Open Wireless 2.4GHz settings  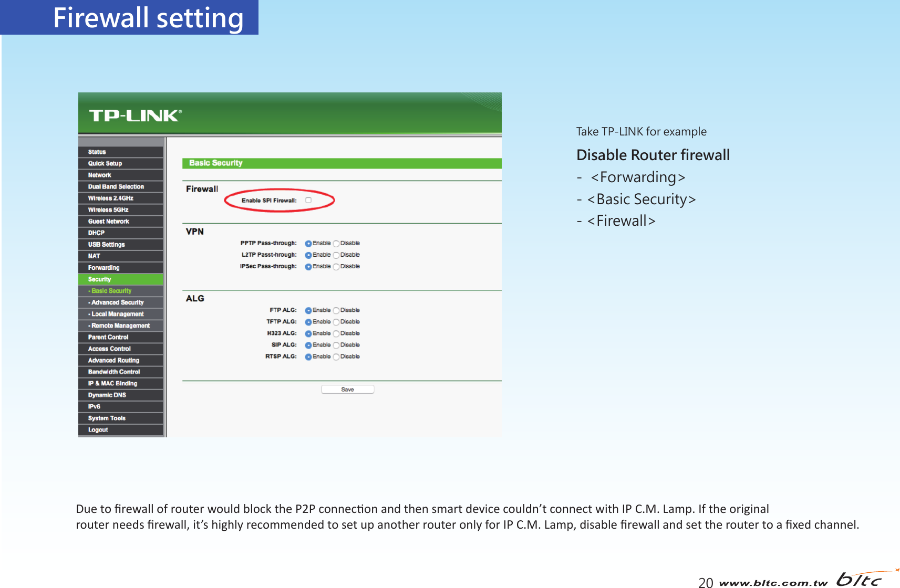click(x=121, y=198)
